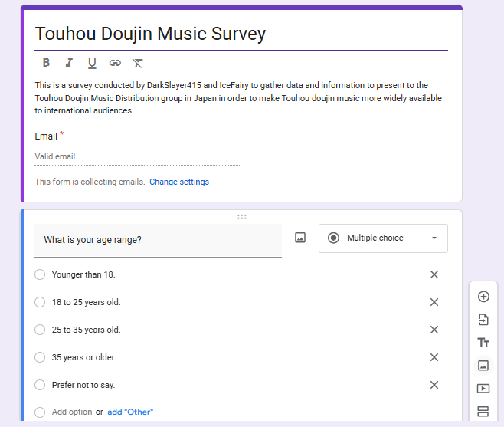Remove the '25 to 35 years old.' option
This screenshot has height=427, width=504.
pyautogui.click(x=434, y=330)
